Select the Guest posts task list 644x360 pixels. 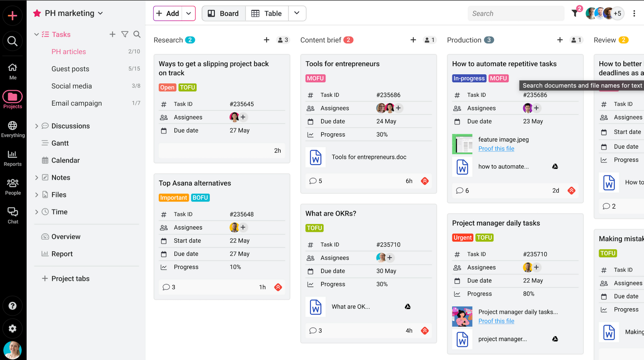(x=70, y=69)
